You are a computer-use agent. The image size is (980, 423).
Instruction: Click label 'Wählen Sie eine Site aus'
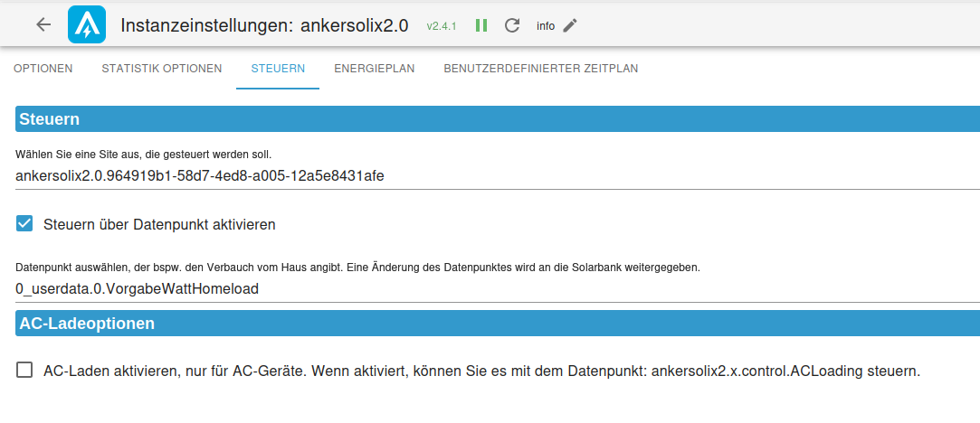(x=143, y=154)
